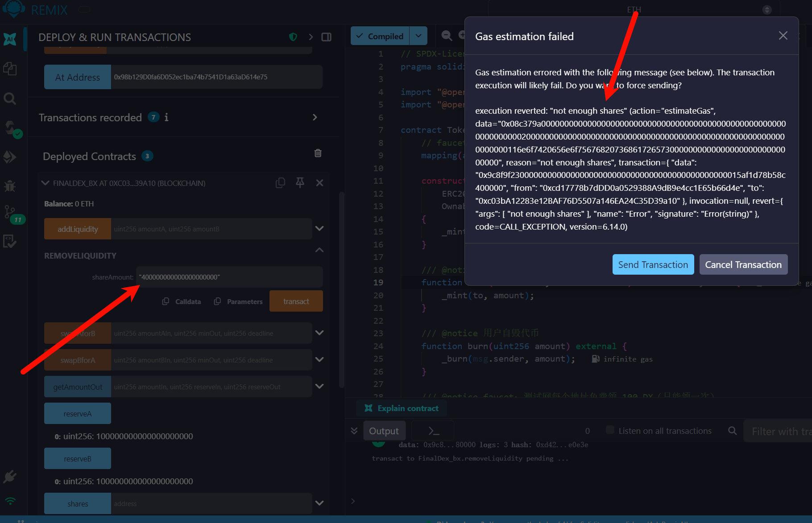
Task: Open the Compiled dropdown arrow
Action: coord(418,36)
